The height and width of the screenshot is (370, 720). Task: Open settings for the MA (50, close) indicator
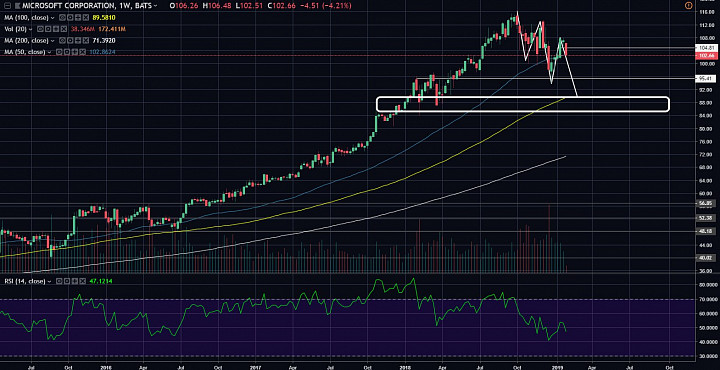67,52
